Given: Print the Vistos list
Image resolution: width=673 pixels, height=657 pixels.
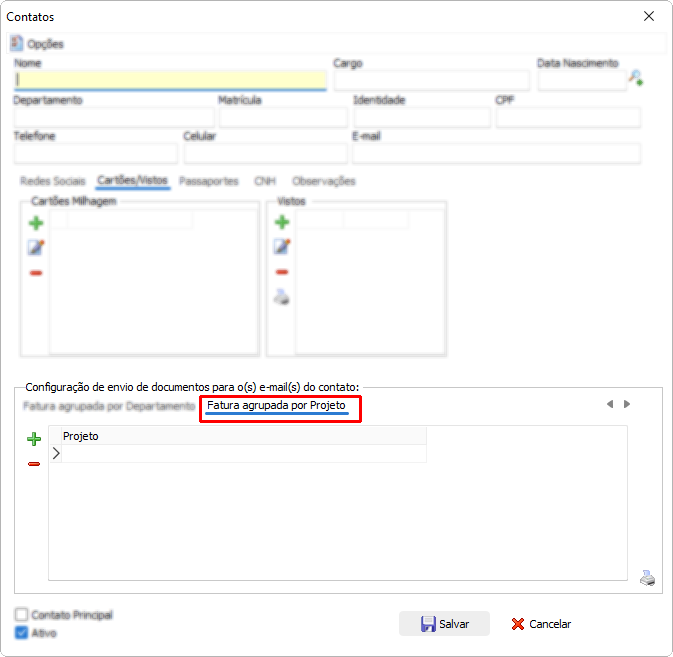Looking at the screenshot, I should [282, 297].
